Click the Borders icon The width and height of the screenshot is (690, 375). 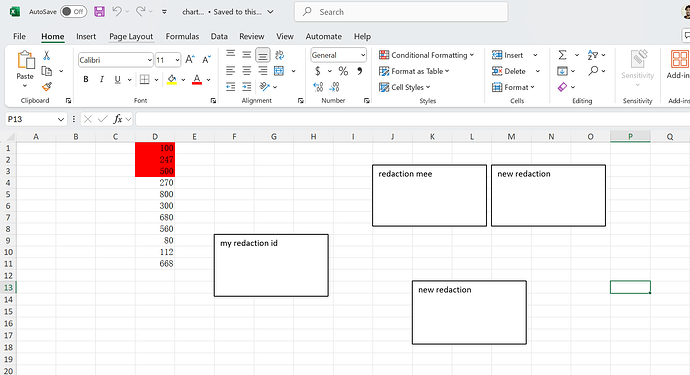coord(144,79)
